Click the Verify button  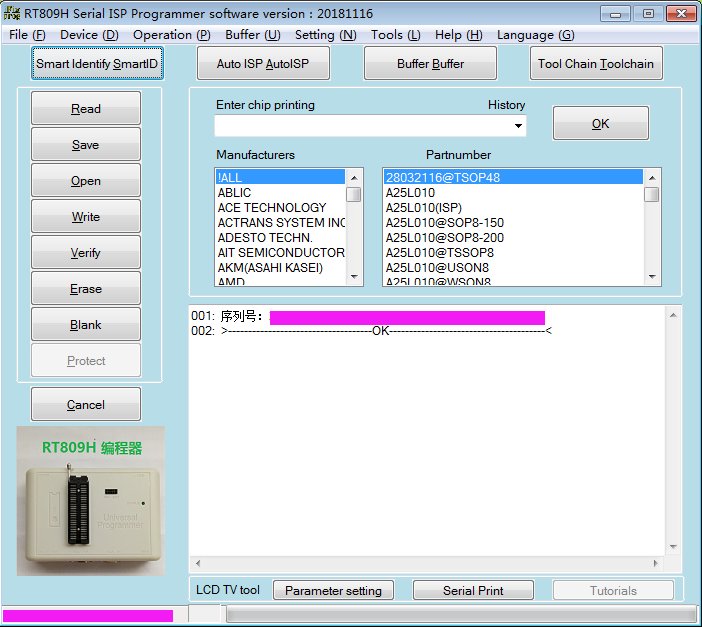tap(86, 252)
